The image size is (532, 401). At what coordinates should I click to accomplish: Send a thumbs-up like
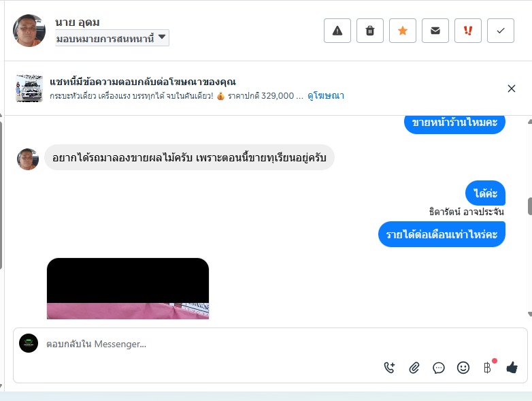coord(512,367)
